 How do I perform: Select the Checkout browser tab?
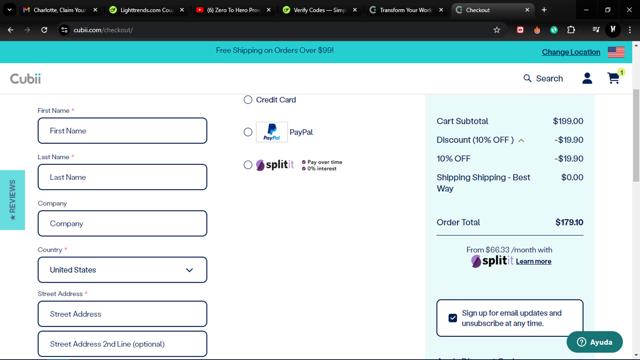tap(492, 10)
